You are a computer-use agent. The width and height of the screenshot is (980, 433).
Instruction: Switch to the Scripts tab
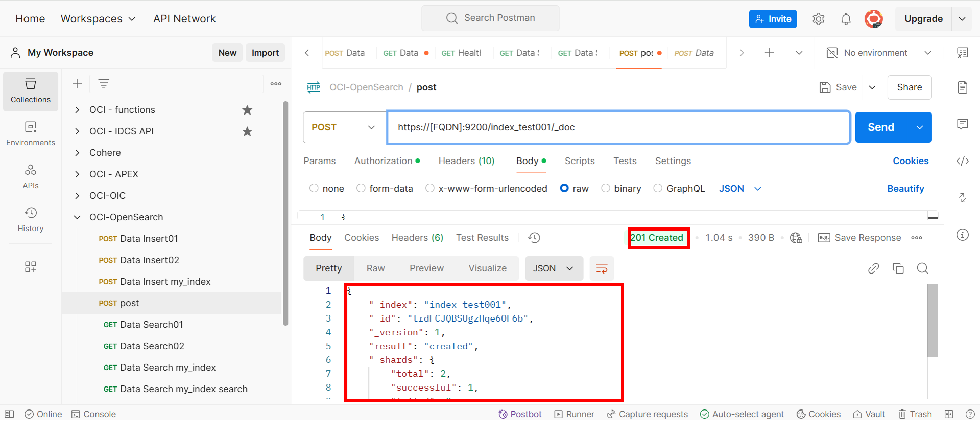pyautogui.click(x=580, y=161)
